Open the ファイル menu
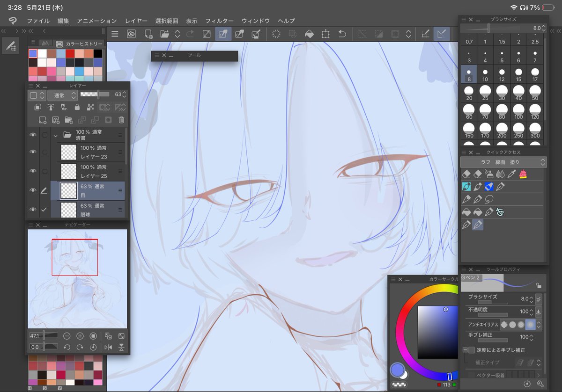The image size is (562, 392). [38, 21]
